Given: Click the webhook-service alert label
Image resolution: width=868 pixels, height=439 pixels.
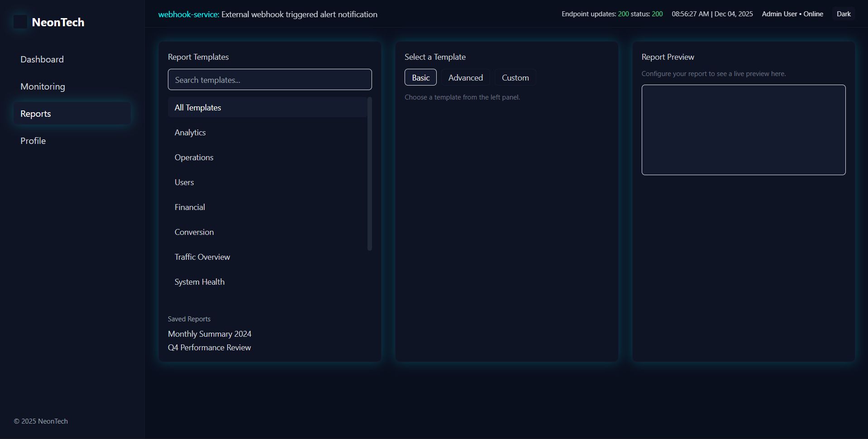Looking at the screenshot, I should click(x=189, y=14).
